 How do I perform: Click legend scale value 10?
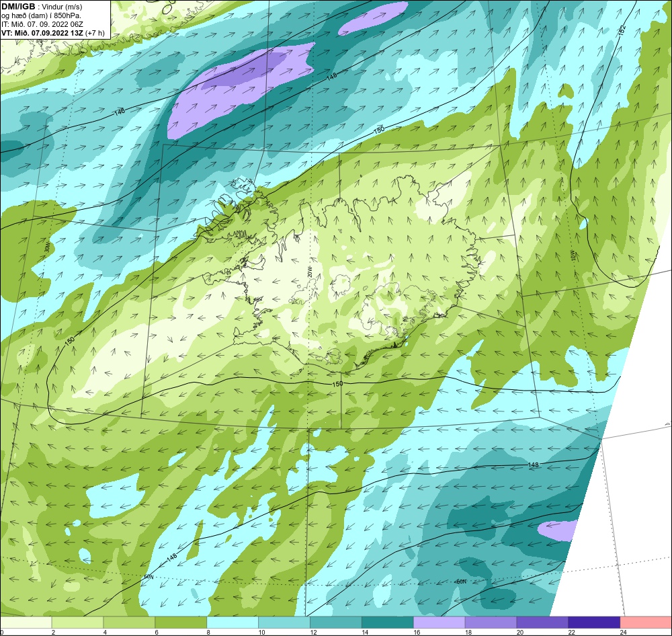262,632
